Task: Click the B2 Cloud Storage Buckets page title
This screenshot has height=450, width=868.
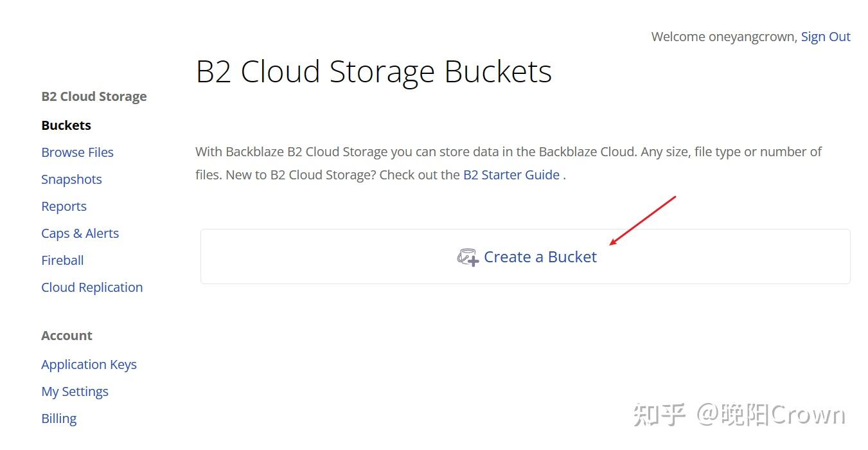Action: tap(374, 71)
